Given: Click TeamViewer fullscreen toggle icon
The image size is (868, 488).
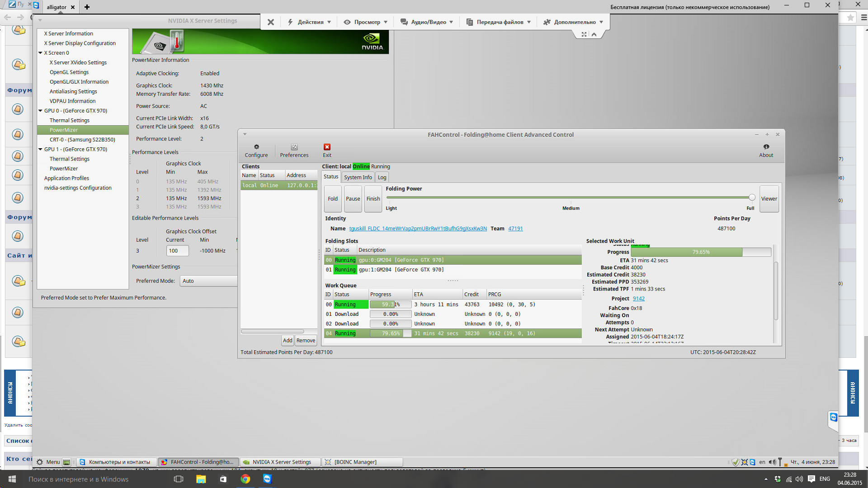Looking at the screenshot, I should pos(584,34).
